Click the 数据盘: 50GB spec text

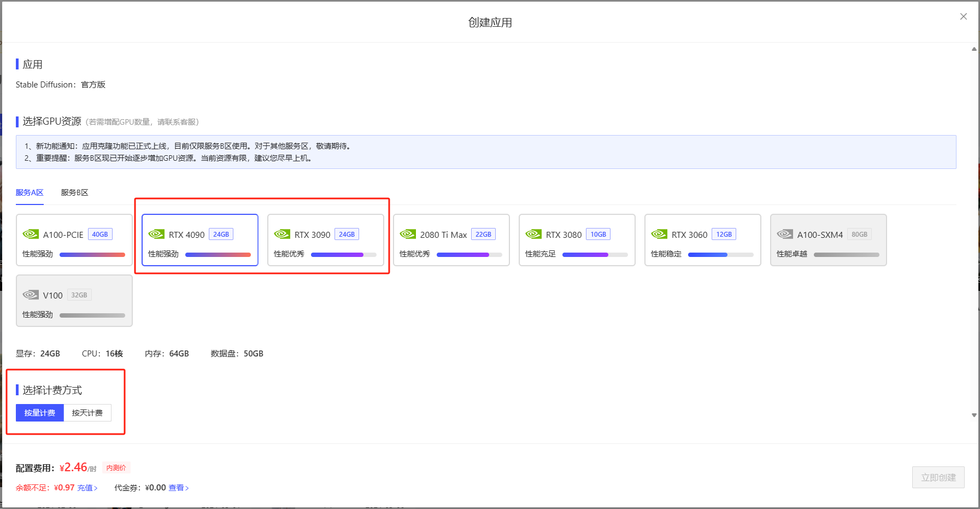pyautogui.click(x=237, y=354)
